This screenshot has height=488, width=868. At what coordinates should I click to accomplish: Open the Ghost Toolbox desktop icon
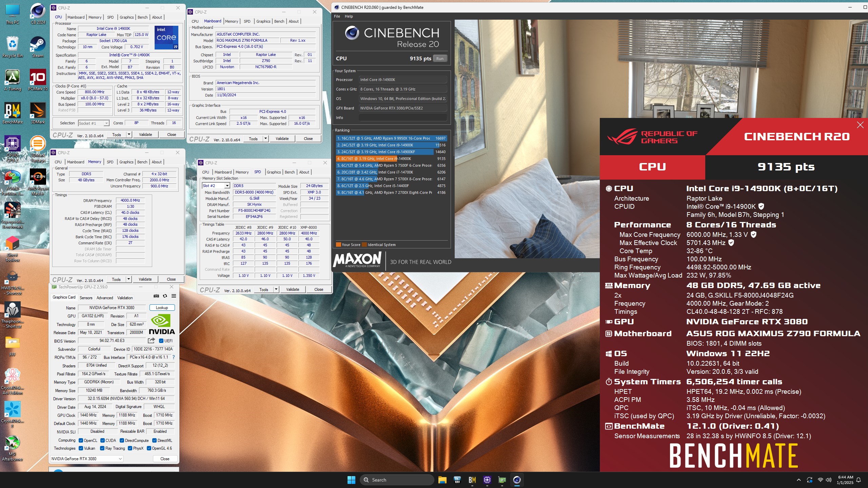pyautogui.click(x=13, y=248)
